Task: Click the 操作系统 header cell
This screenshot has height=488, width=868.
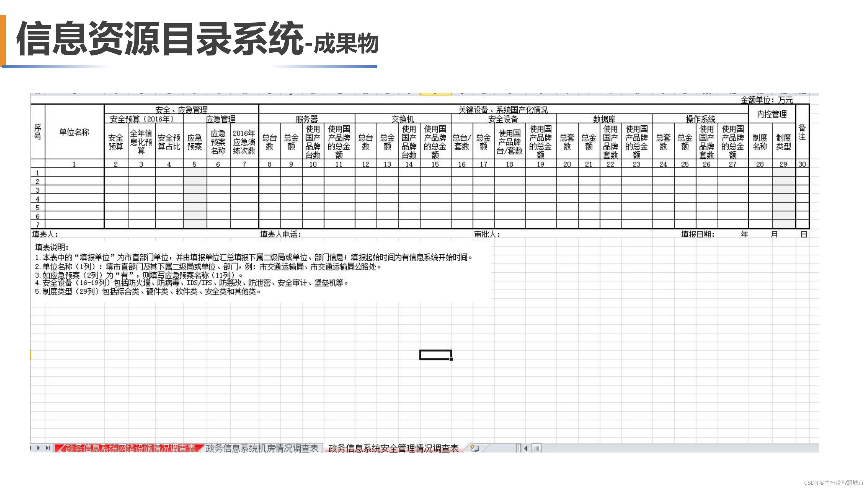Action: click(700, 119)
